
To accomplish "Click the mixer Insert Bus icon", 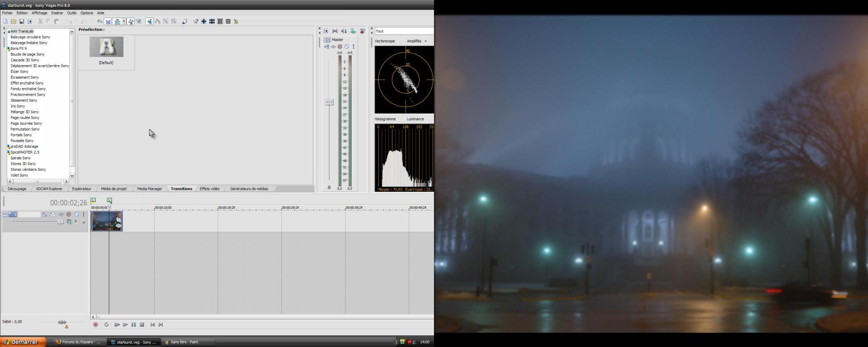I will (363, 31).
